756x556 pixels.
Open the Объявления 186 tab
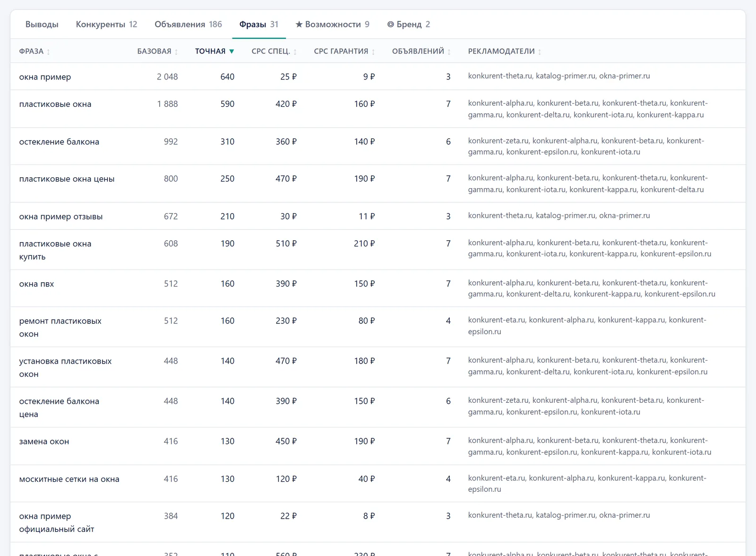(188, 25)
